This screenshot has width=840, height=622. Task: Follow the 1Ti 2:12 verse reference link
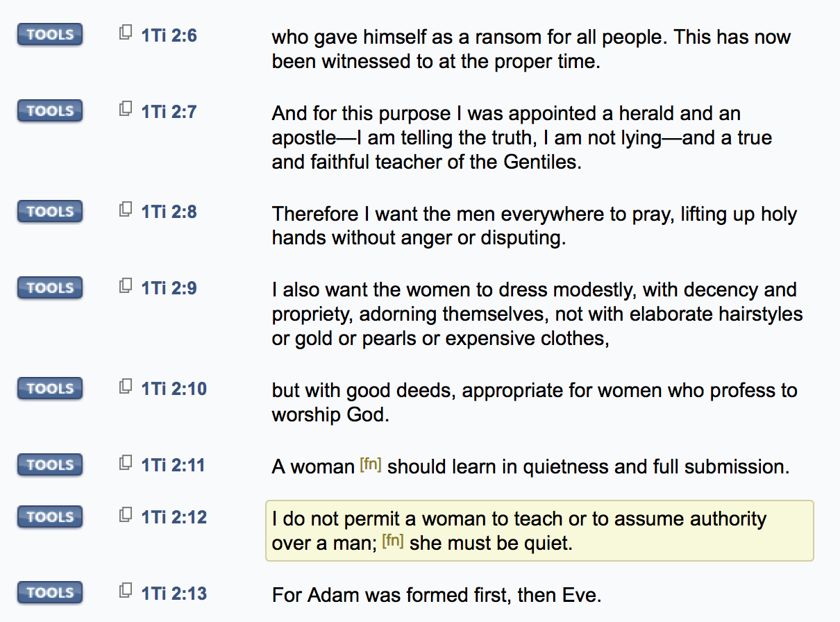pos(174,517)
